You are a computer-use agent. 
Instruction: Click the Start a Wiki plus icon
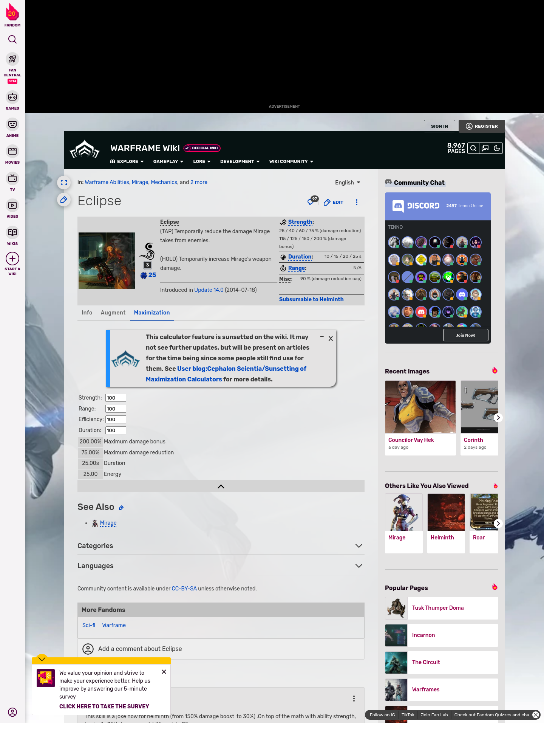click(12, 259)
